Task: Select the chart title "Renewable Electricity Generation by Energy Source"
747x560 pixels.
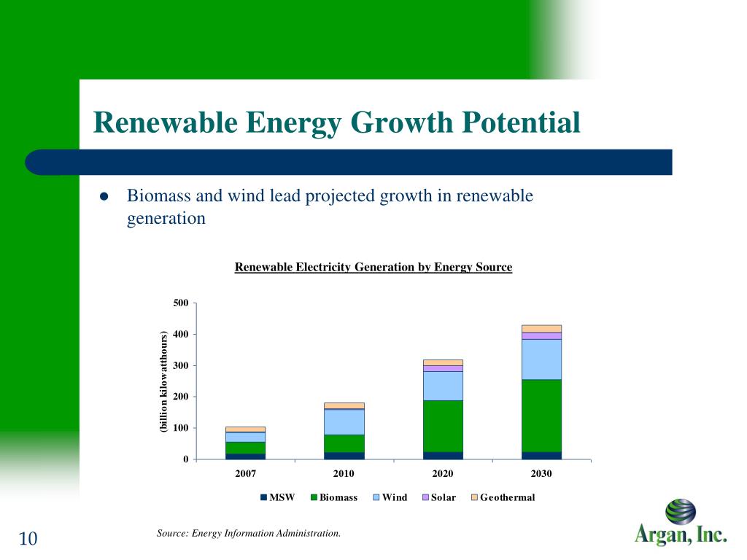Action: 373,267
